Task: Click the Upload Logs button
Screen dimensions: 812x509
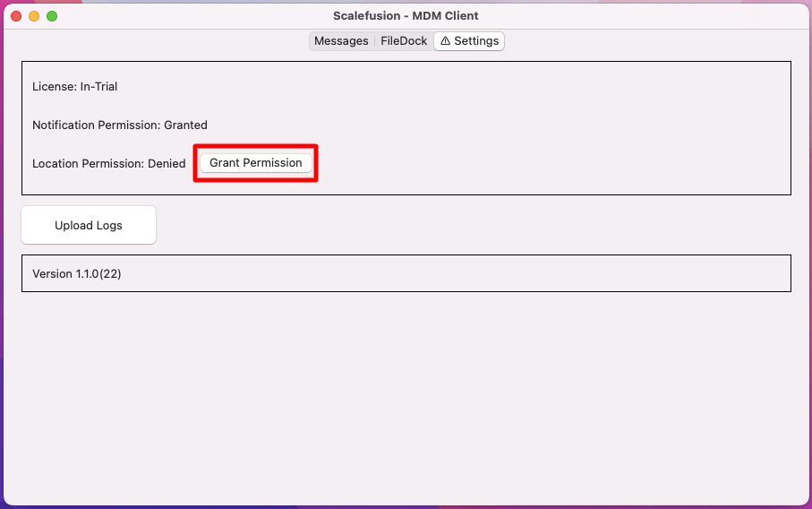Action: click(89, 226)
